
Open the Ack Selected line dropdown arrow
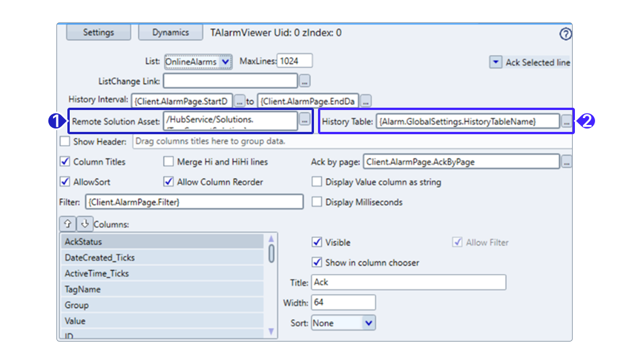[x=495, y=62]
